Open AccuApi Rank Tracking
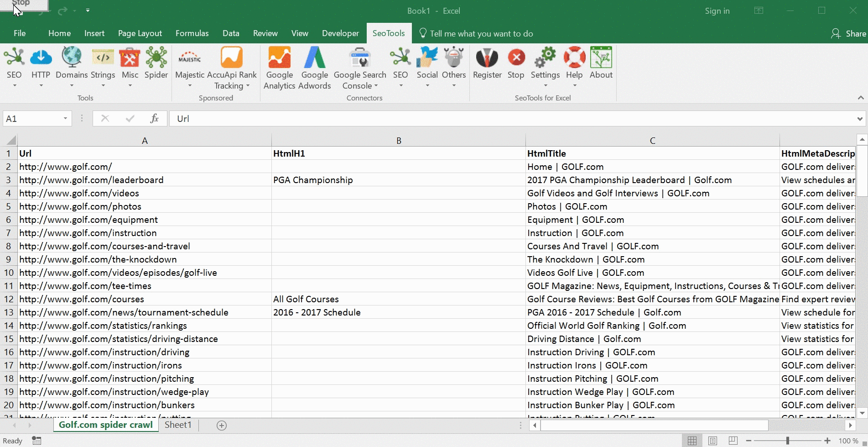Image resolution: width=868 pixels, height=447 pixels. click(232, 67)
